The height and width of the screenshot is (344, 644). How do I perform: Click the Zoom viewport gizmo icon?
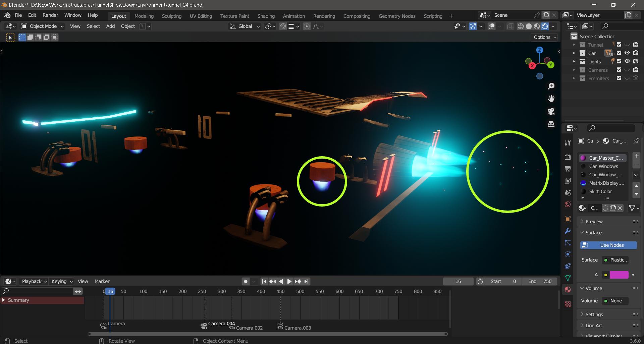pyautogui.click(x=551, y=86)
